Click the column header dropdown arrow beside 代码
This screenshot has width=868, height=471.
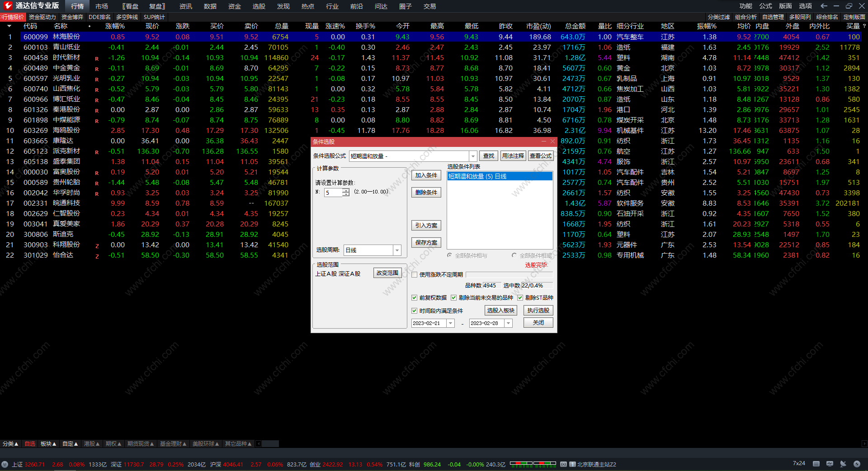pyautogui.click(x=9, y=26)
